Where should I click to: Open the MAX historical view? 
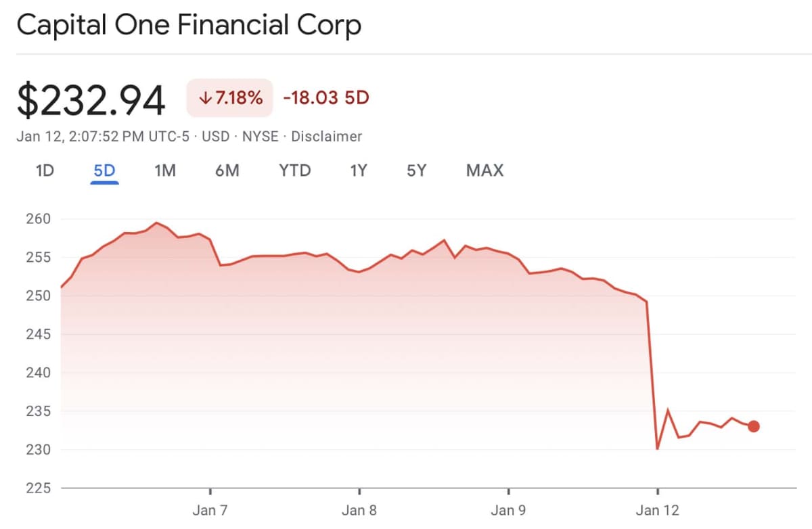click(484, 170)
